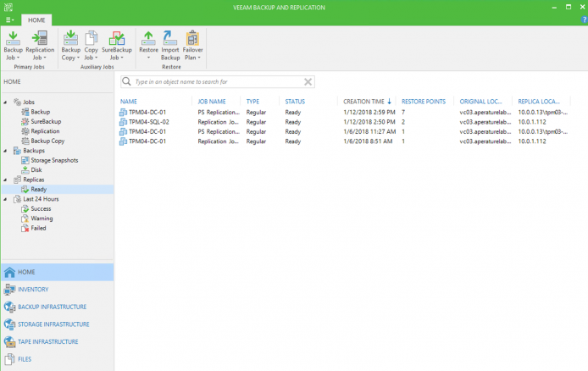This screenshot has width=588, height=371.
Task: Open the TAPE INFRASTRUCTURE view
Action: point(58,341)
